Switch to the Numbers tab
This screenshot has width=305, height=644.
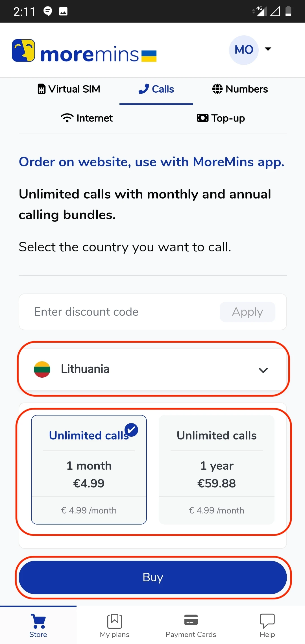pyautogui.click(x=240, y=89)
